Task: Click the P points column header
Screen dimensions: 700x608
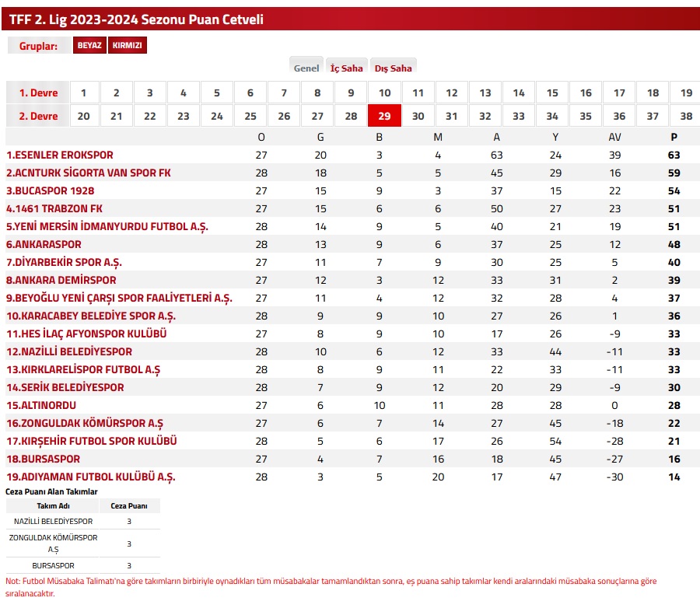Action: click(x=674, y=137)
